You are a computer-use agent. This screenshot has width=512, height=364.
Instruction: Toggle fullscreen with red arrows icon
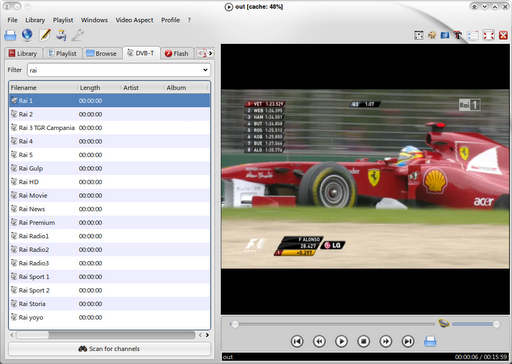(489, 35)
